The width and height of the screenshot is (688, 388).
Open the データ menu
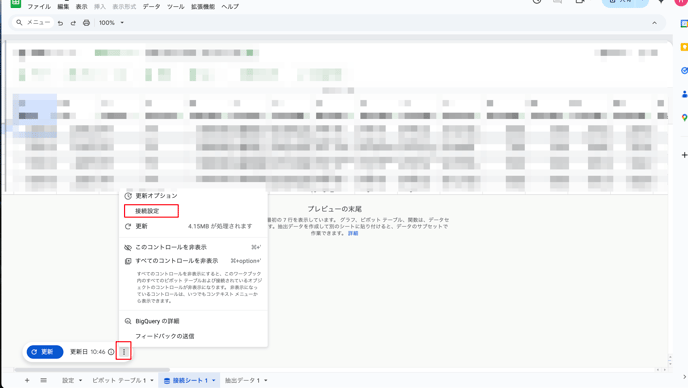coord(151,7)
